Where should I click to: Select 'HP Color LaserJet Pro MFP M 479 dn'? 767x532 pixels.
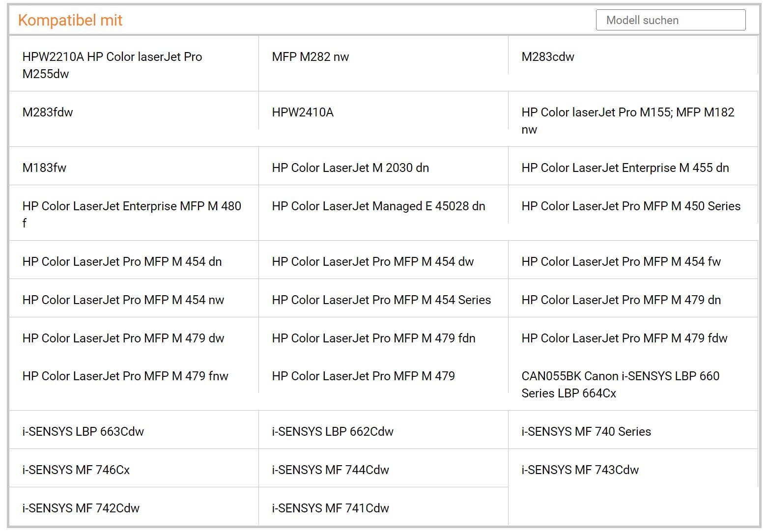[621, 300]
